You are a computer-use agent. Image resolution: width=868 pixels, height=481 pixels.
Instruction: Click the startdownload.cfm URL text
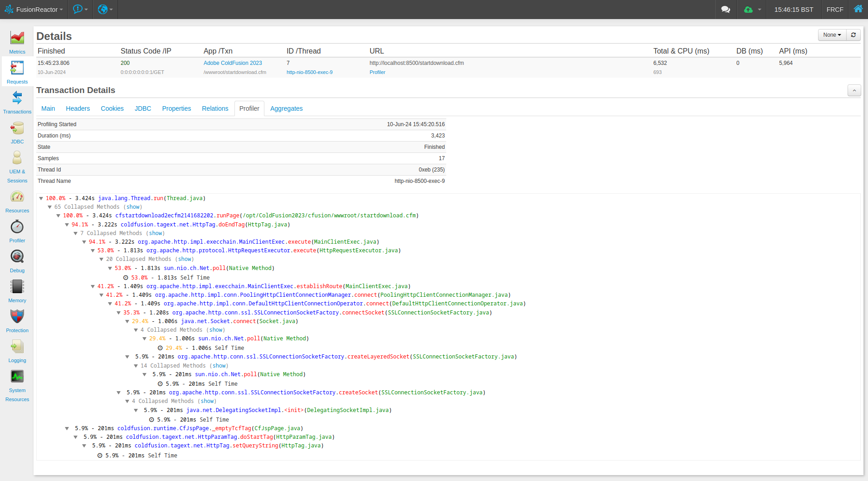click(417, 63)
